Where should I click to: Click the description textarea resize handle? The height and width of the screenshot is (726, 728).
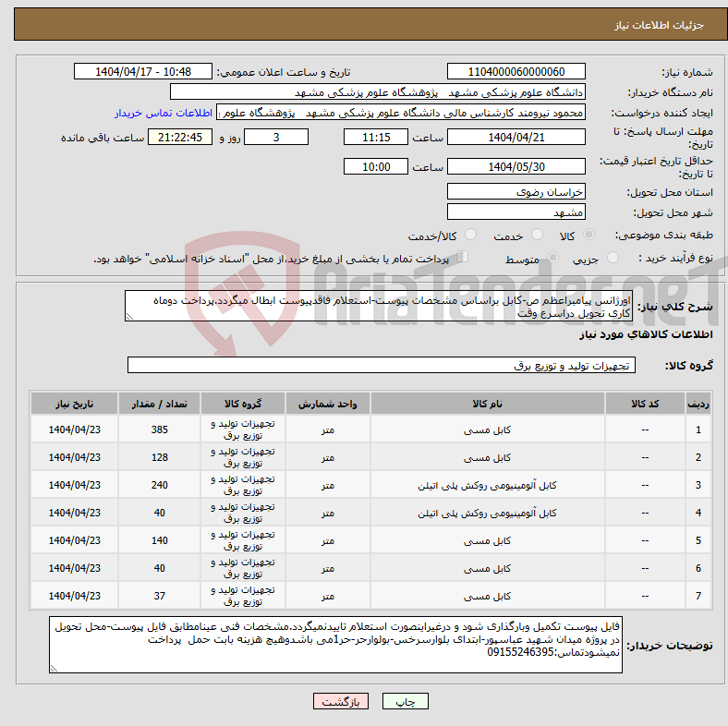[129, 317]
